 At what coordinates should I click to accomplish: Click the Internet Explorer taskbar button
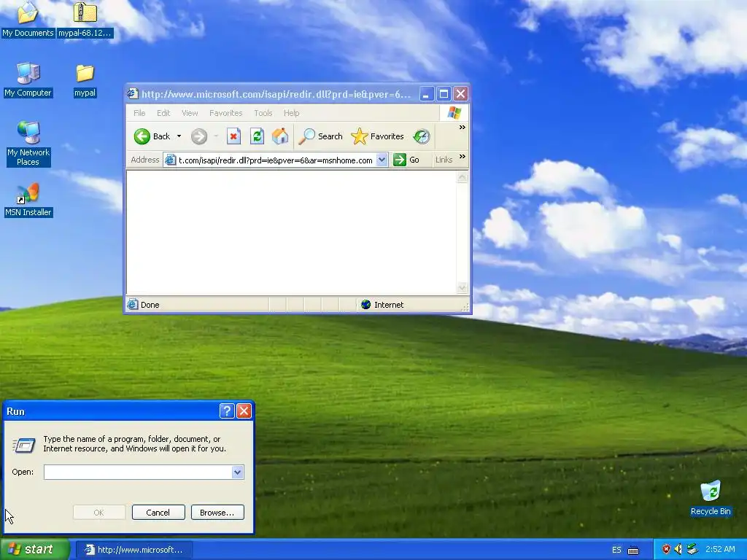tap(134, 550)
